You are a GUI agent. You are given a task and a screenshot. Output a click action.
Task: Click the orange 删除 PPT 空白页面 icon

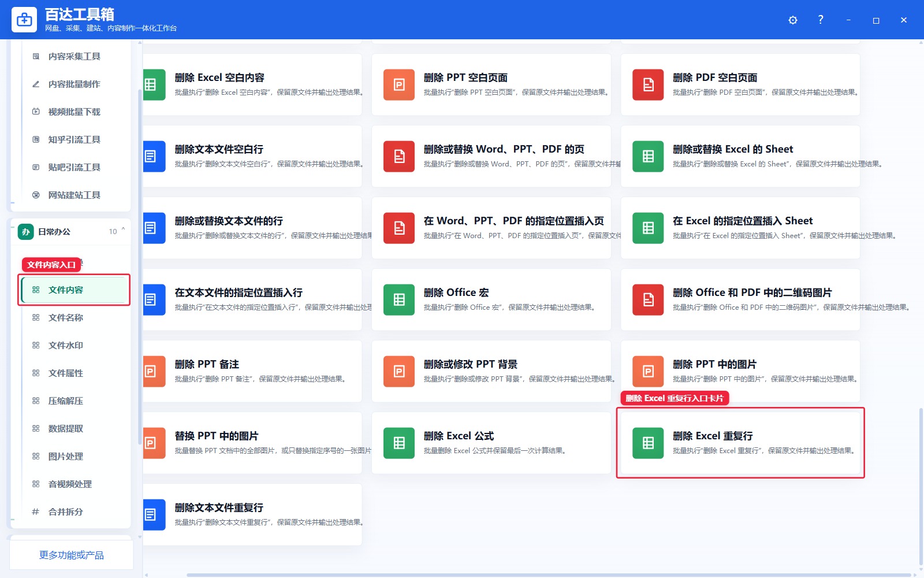tap(399, 84)
